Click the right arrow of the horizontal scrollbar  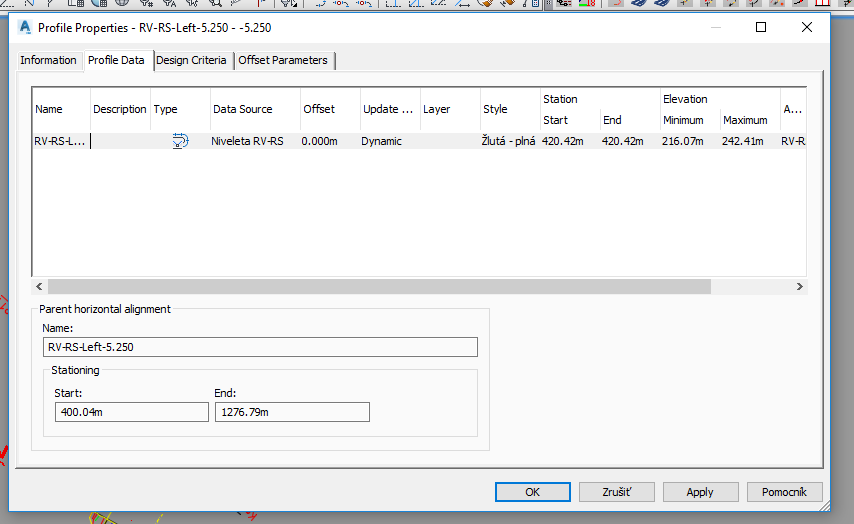pos(800,287)
